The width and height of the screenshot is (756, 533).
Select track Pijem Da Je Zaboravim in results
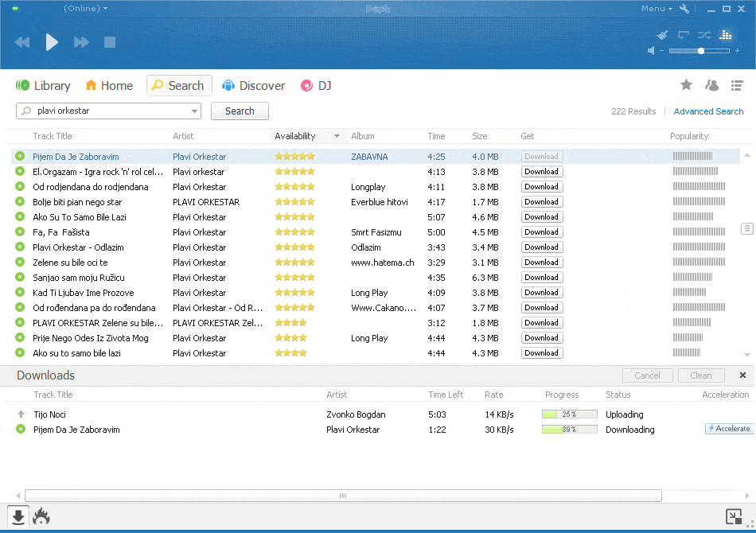(76, 157)
